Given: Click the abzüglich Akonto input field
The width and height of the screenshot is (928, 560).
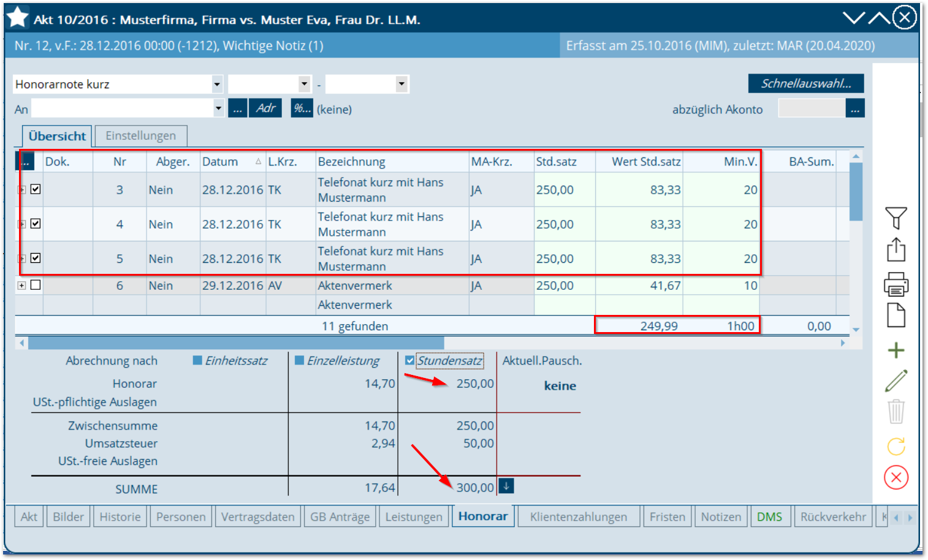Looking at the screenshot, I should click(812, 108).
